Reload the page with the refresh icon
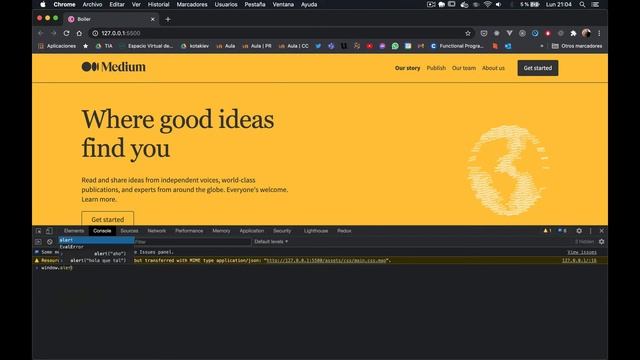Viewport: 640px width, 360px height. (x=66, y=33)
